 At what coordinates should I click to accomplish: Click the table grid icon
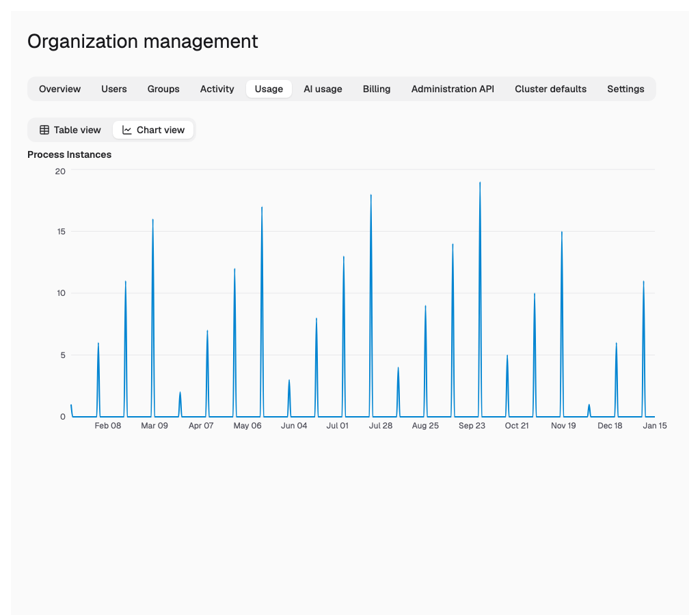(x=44, y=130)
